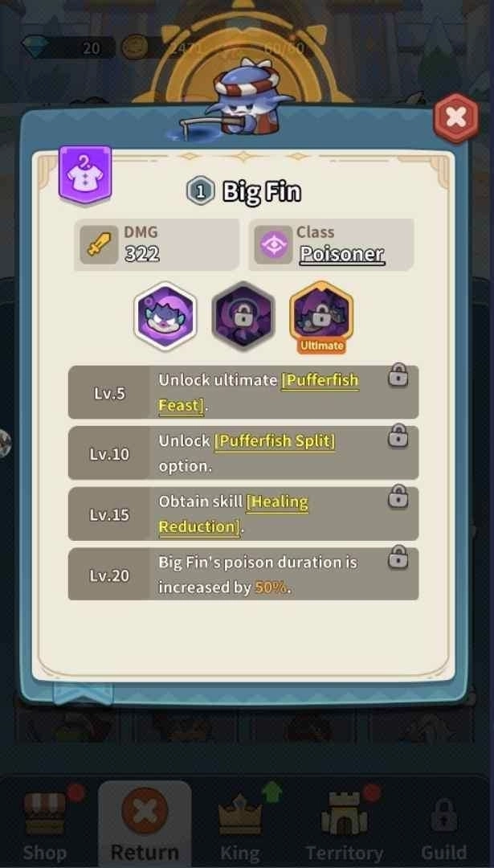Tap the locked second skill hexagon
The width and height of the screenshot is (494, 868).
[243, 316]
